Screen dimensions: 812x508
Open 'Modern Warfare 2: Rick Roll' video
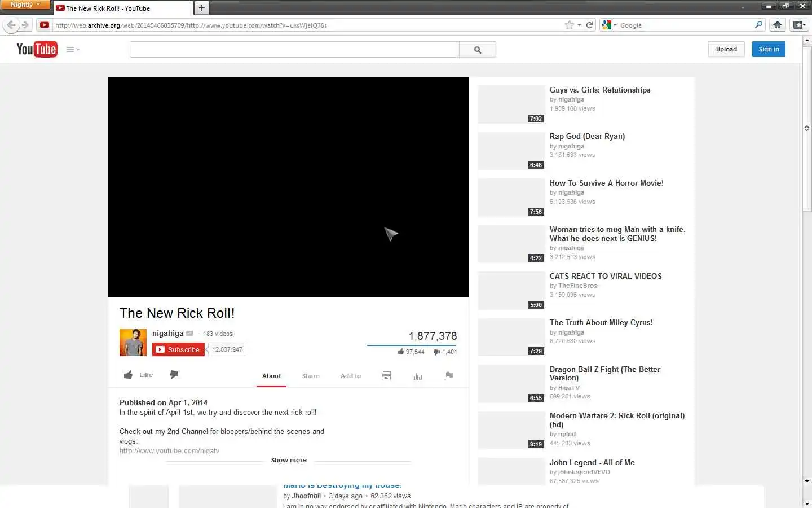coord(617,420)
